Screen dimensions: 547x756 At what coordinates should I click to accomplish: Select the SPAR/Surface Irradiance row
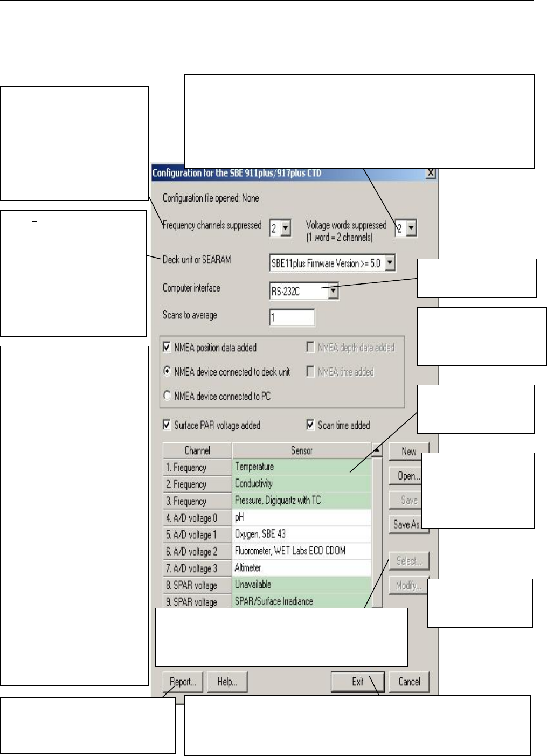pyautogui.click(x=302, y=601)
